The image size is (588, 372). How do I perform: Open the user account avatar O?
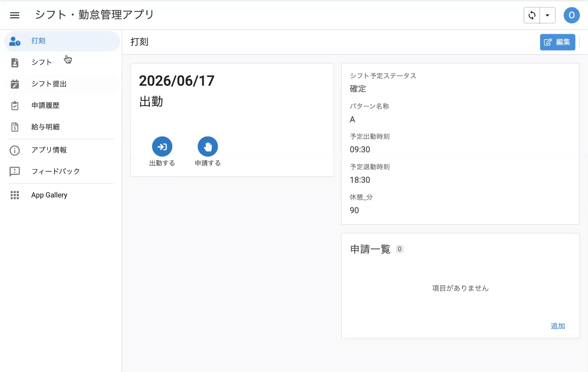click(x=571, y=15)
